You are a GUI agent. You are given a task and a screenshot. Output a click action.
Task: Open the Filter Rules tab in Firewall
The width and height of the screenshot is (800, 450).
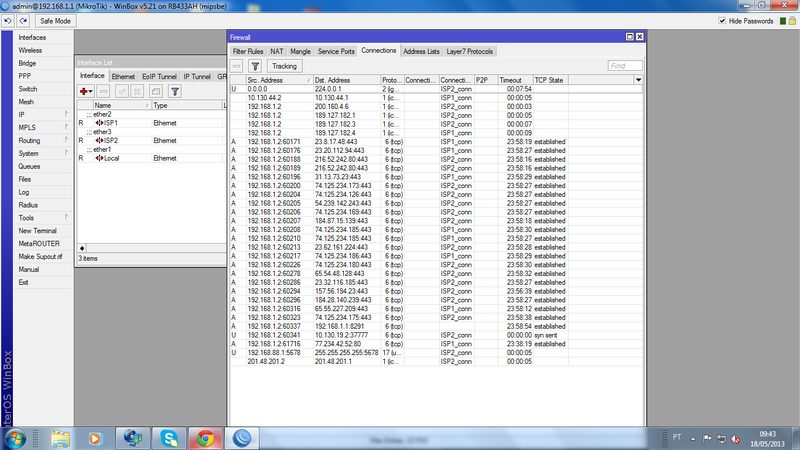[x=247, y=52]
